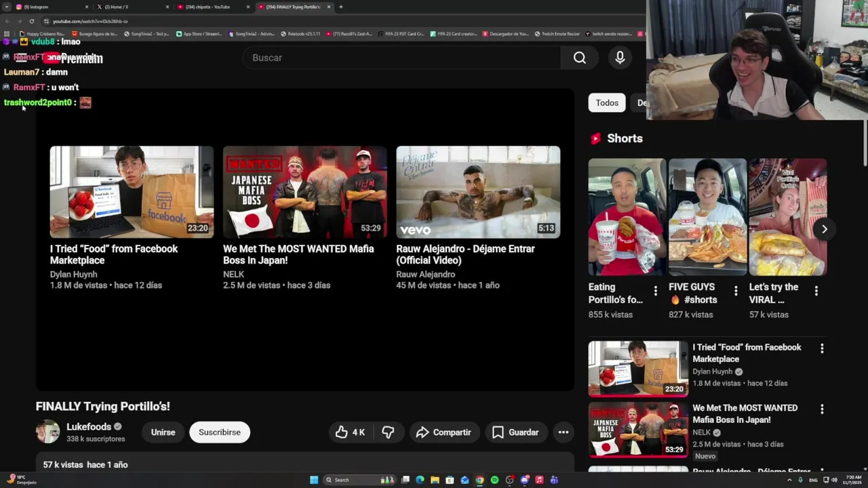Open menu for sidebar NELK Mafia Boss video
The image size is (868, 488).
click(822, 409)
